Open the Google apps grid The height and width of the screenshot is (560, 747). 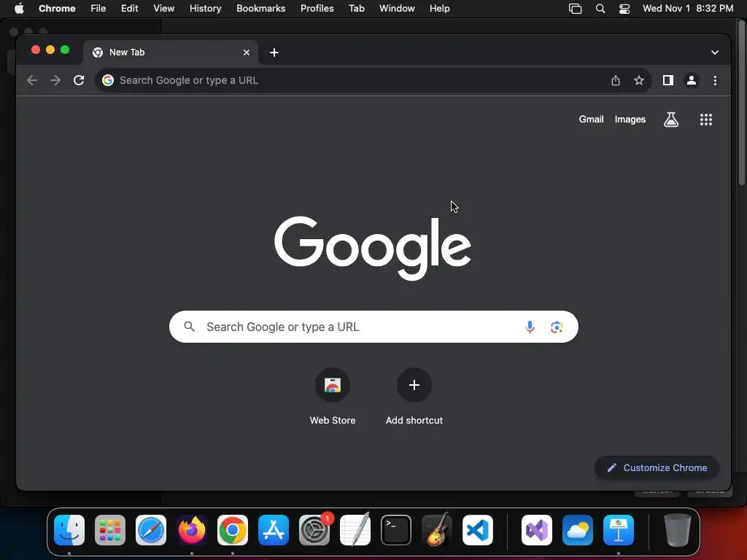(x=706, y=120)
